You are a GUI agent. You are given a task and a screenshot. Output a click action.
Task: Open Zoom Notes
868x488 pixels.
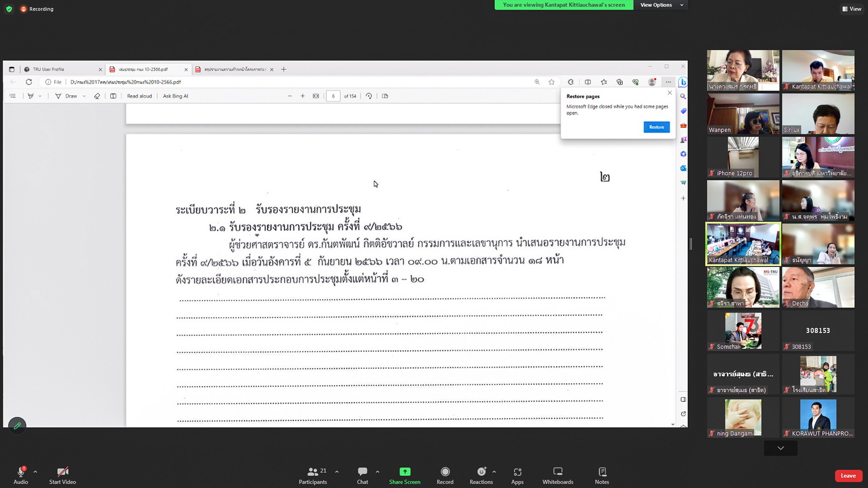(602, 474)
